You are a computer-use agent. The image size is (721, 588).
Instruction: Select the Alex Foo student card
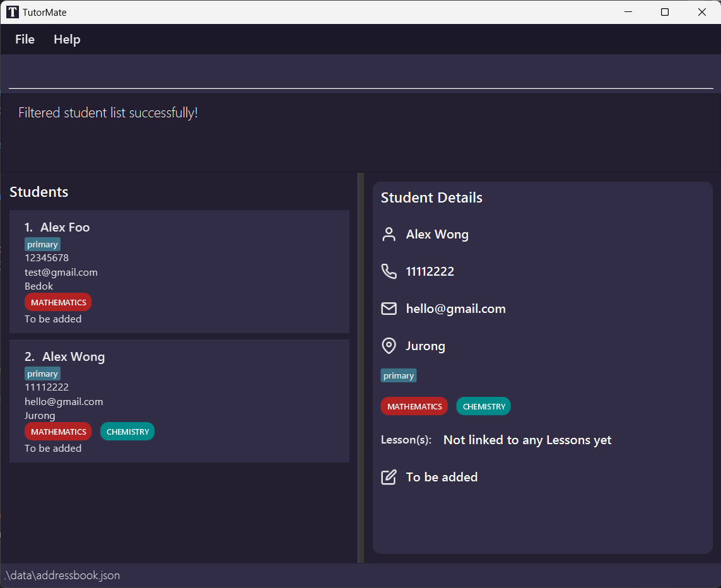(x=179, y=272)
